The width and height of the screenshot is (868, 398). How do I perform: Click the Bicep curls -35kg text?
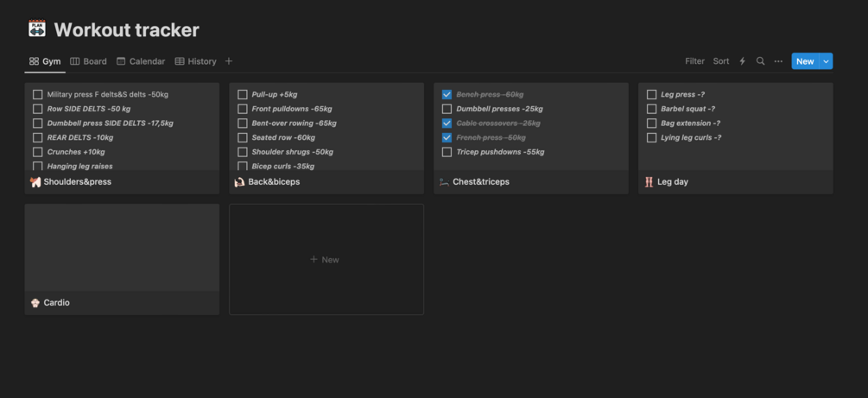pyautogui.click(x=283, y=166)
